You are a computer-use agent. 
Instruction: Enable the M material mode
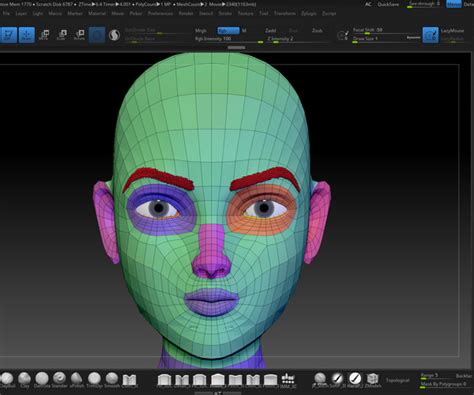pos(244,31)
